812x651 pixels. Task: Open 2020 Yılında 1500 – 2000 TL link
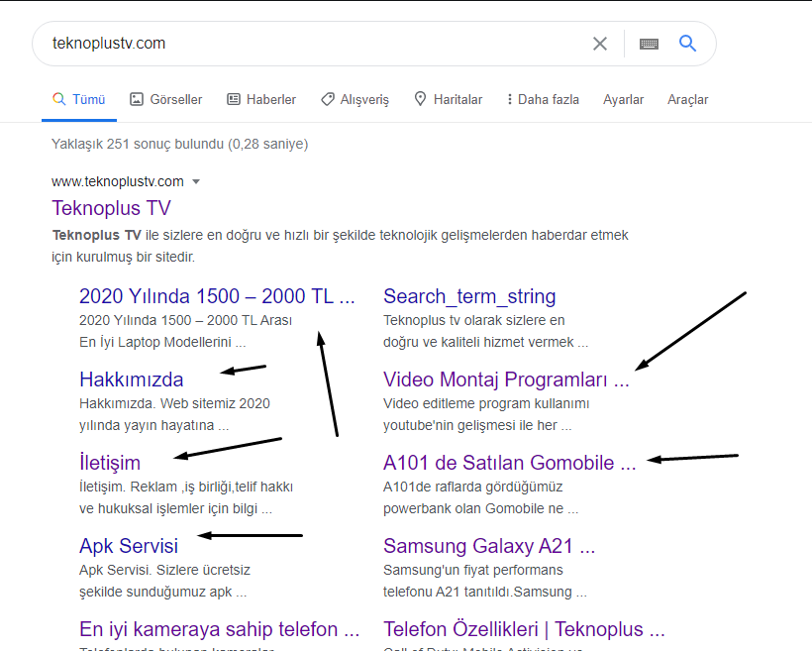click(217, 296)
